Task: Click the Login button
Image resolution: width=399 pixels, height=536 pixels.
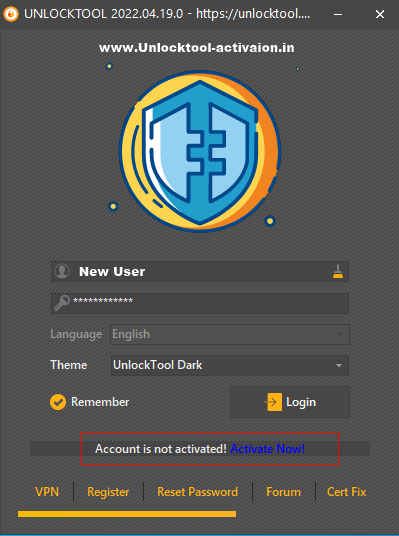Action: click(x=290, y=402)
